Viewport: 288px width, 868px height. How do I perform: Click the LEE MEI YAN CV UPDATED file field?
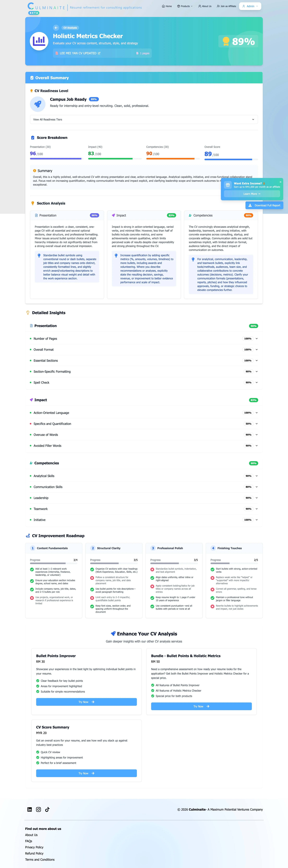[102, 53]
